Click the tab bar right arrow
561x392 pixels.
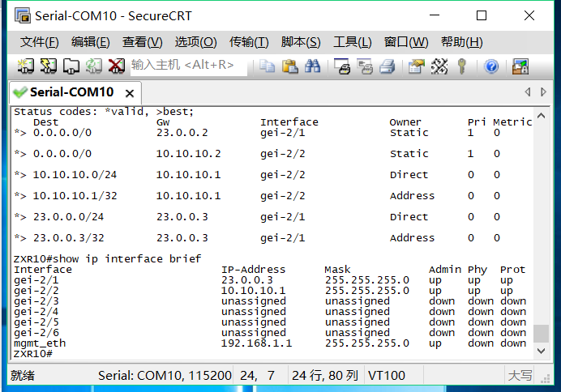click(x=543, y=92)
